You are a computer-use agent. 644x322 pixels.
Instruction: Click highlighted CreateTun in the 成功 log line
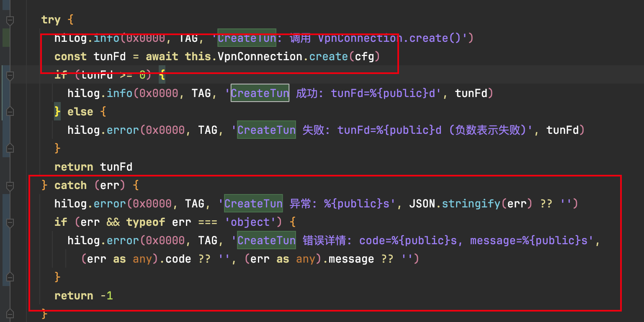[260, 93]
